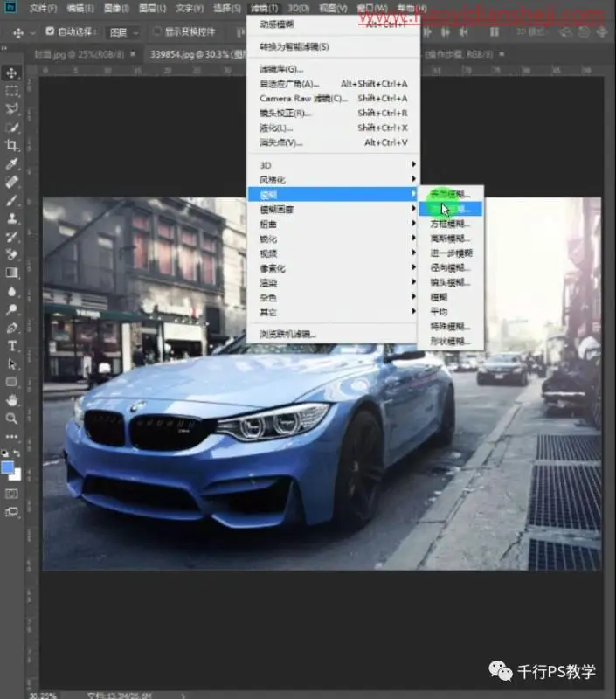Select the Eyedropper tool

coord(12,163)
